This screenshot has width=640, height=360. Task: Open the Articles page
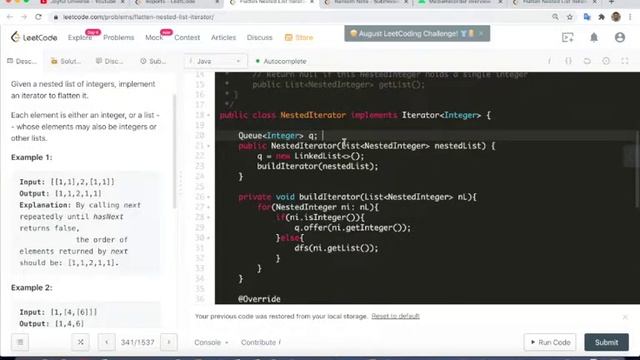click(223, 38)
